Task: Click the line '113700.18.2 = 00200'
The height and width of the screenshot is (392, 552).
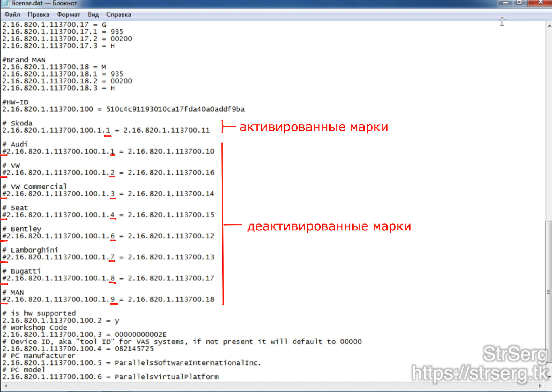Action: click(67, 81)
